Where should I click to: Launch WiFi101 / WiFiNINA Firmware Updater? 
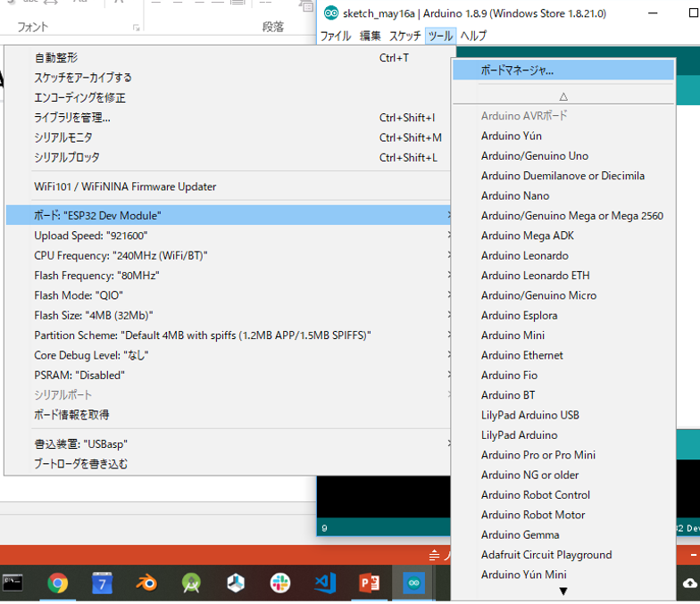(229, 186)
